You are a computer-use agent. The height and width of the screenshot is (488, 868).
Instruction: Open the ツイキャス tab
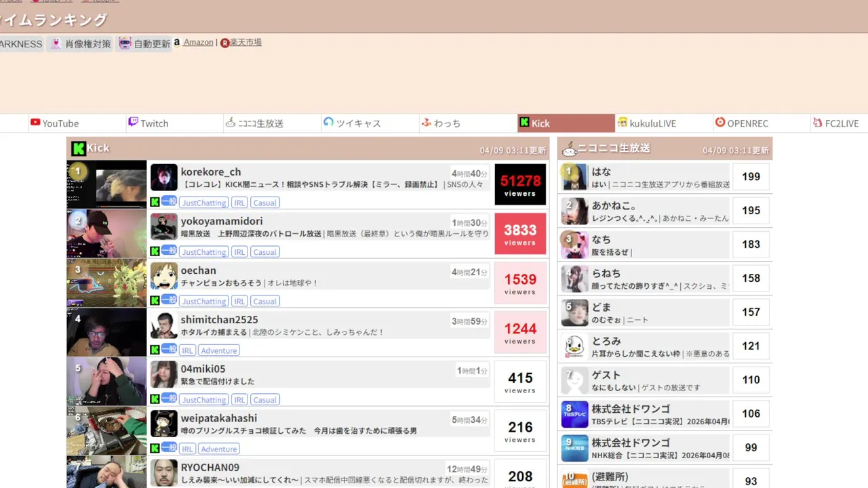(370, 123)
